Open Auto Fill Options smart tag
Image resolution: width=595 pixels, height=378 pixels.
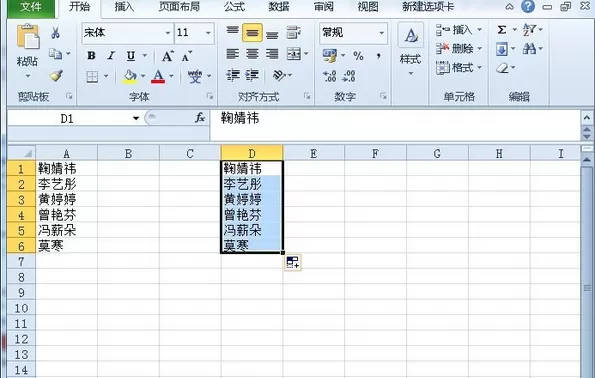click(293, 262)
